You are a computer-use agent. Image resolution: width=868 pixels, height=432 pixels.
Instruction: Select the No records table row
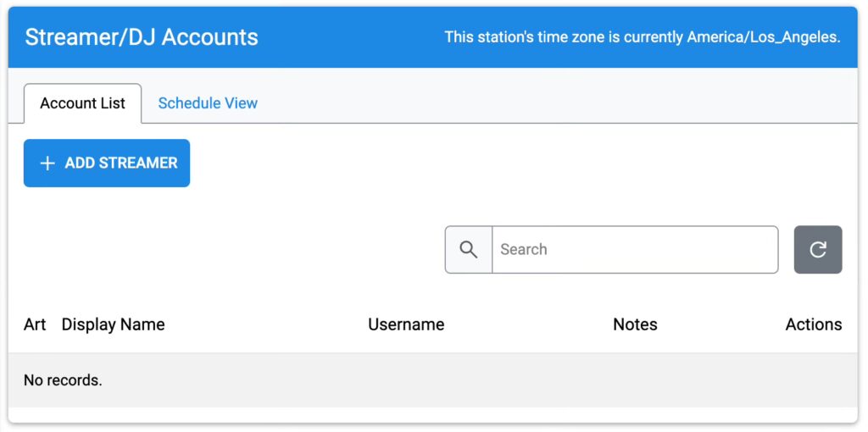(433, 380)
